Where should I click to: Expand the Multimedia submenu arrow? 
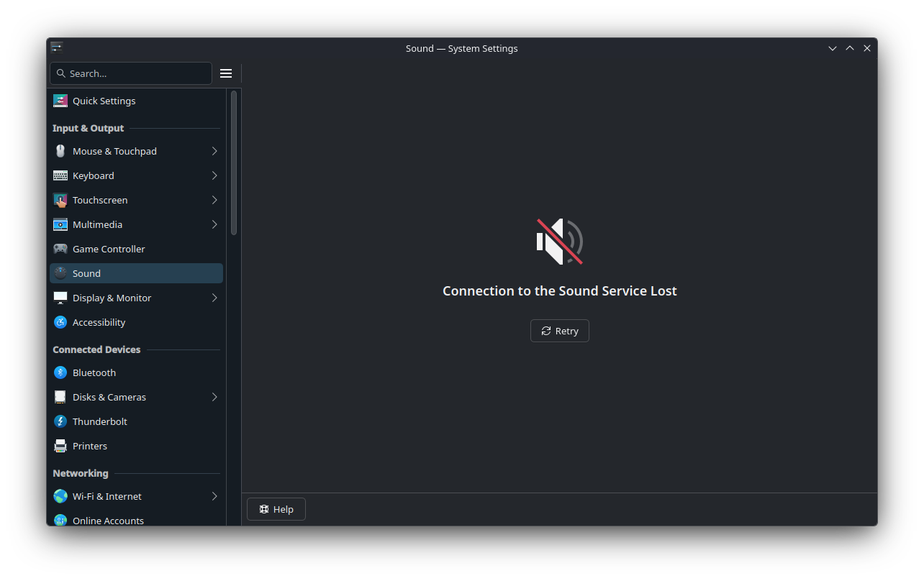click(x=214, y=224)
